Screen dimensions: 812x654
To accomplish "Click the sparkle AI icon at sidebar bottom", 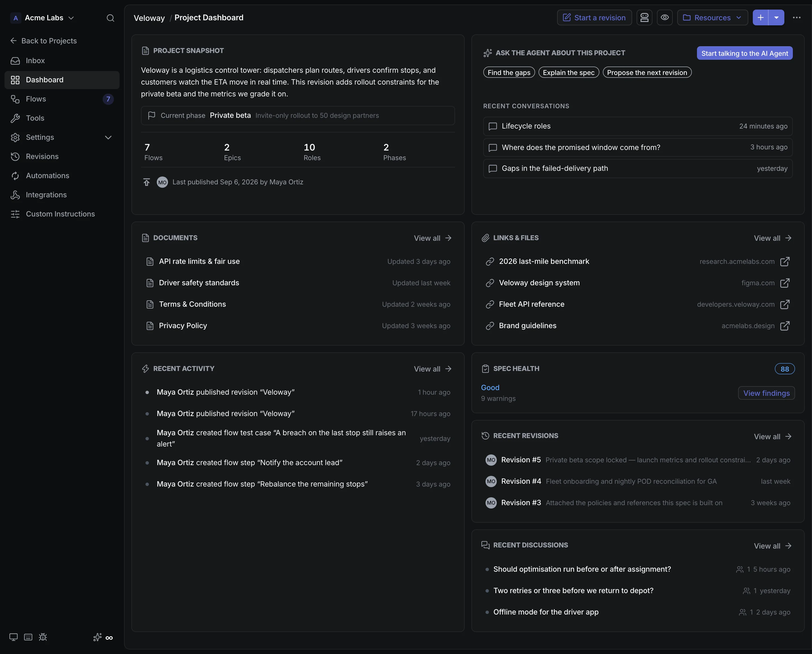I will [x=97, y=637].
